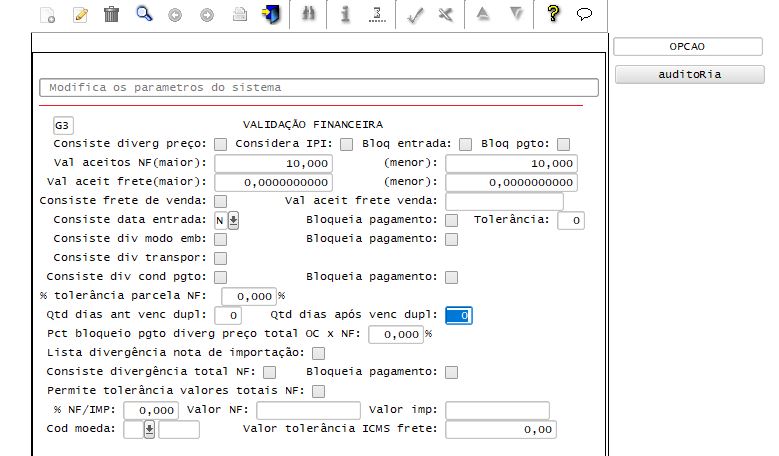Click Consiste data entrada 'N' value box

pyautogui.click(x=221, y=221)
